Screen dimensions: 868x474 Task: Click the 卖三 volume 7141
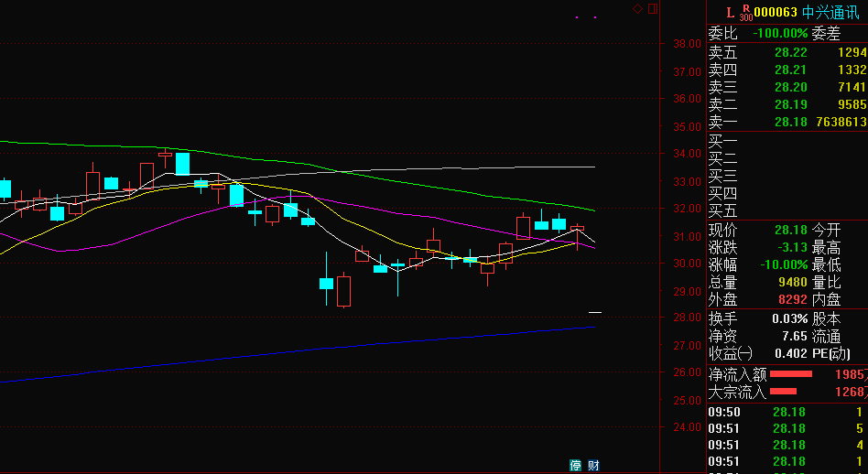852,87
